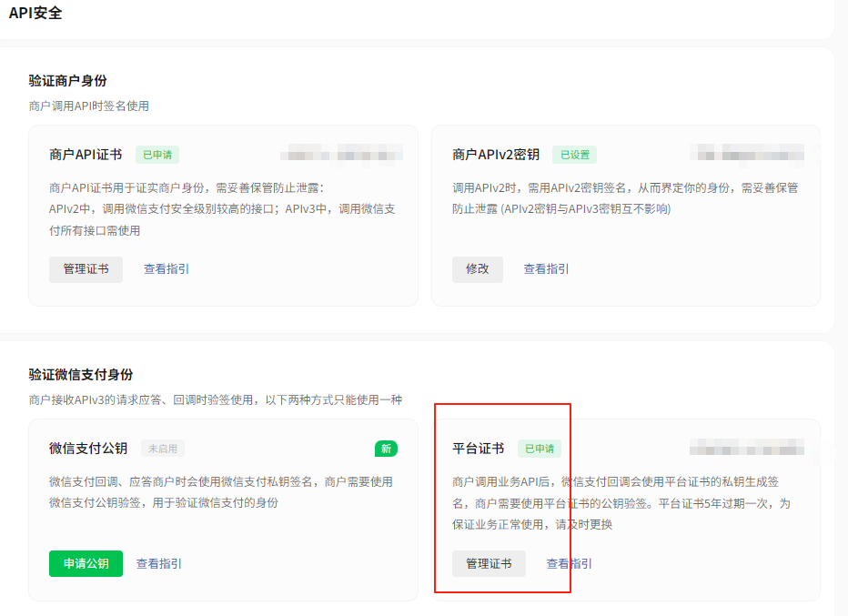This screenshot has width=848, height=616.
Task: Click the 商户APIv2密钥 card title
Action: click(x=496, y=155)
